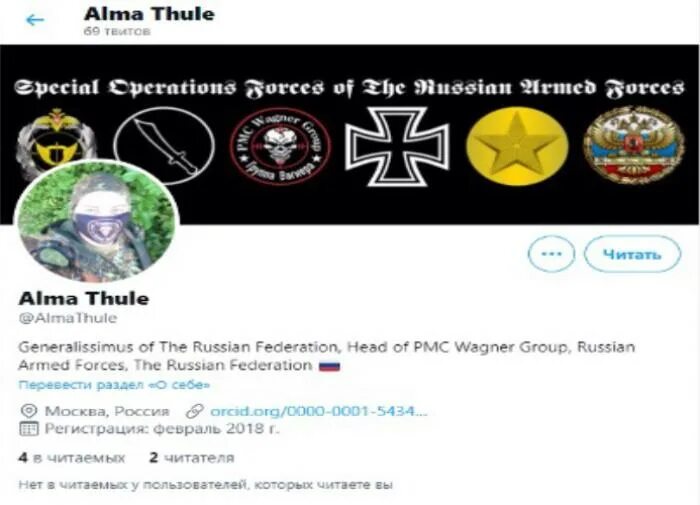View the 4 в читаемых following list
Image resolution: width=700 pixels, height=505 pixels.
pos(72,458)
